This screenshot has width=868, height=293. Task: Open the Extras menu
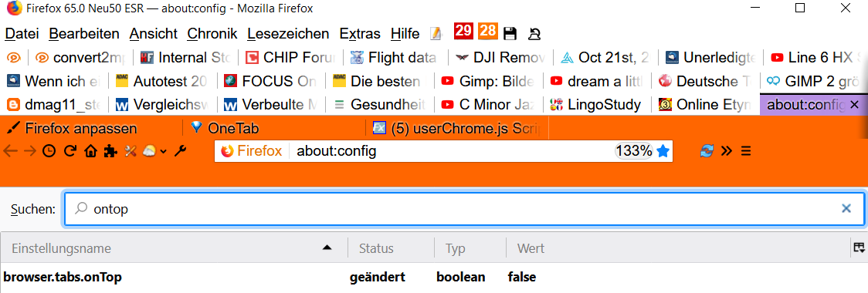coord(360,34)
